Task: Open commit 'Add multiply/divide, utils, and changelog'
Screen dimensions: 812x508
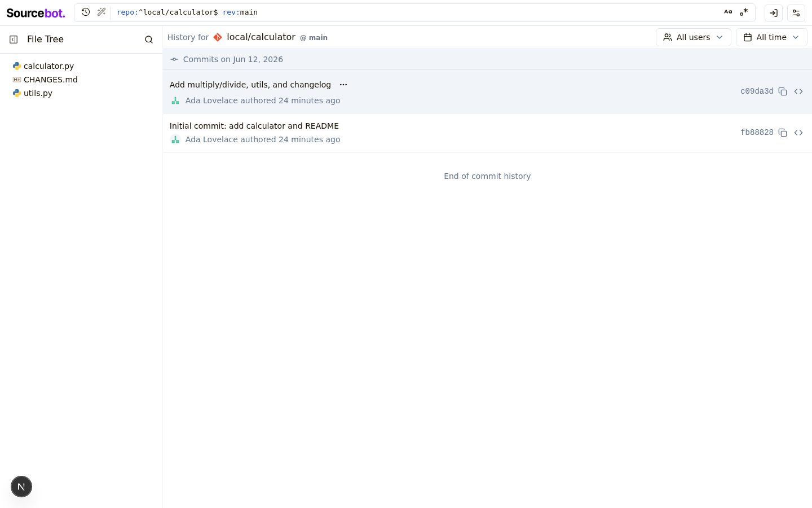Action: click(x=250, y=85)
